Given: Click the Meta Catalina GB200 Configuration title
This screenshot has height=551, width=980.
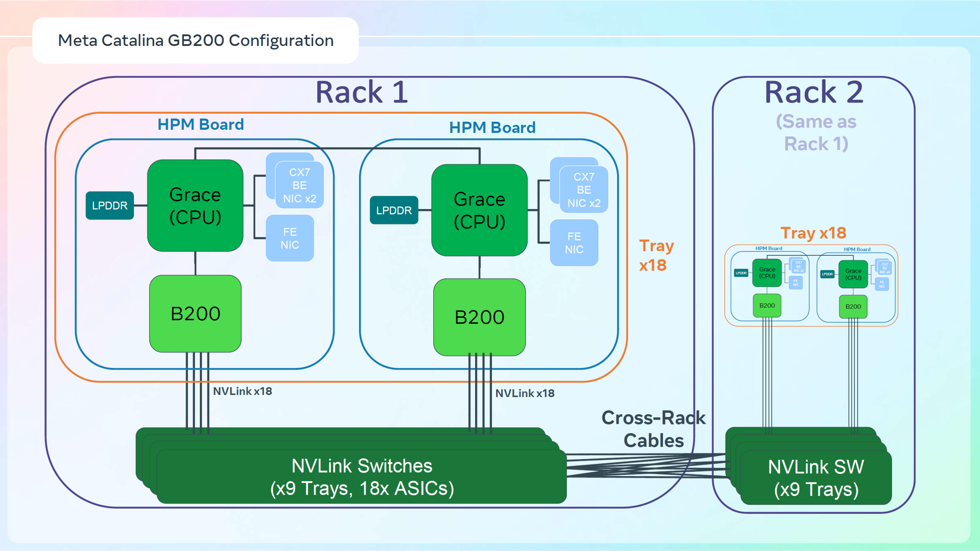Looking at the screenshot, I should coord(196,41).
